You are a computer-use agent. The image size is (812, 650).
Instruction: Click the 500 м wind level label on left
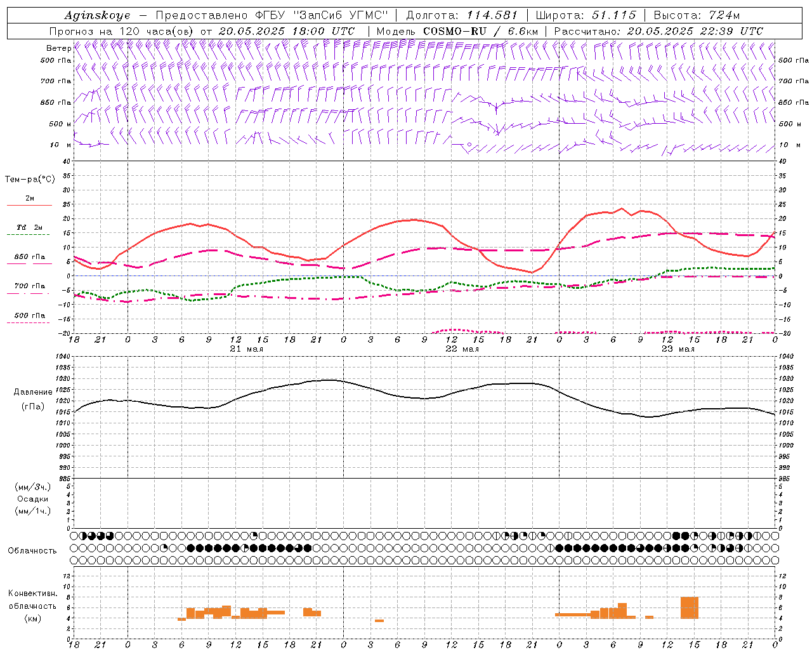coord(56,124)
